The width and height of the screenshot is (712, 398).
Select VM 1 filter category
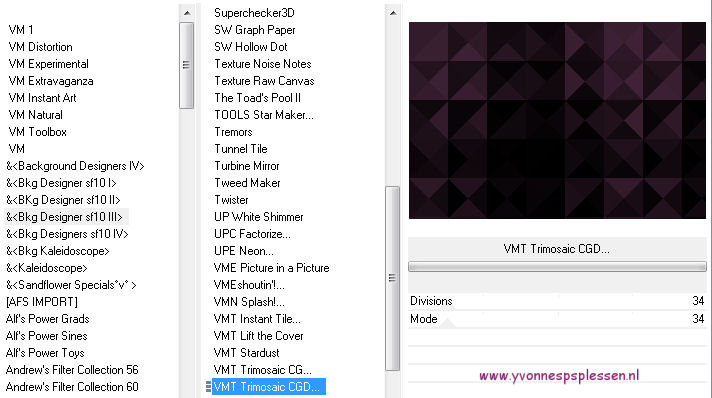pyautogui.click(x=21, y=30)
